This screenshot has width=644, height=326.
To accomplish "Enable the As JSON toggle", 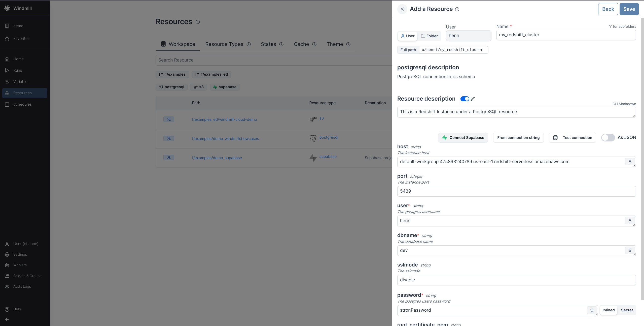I will (x=608, y=138).
